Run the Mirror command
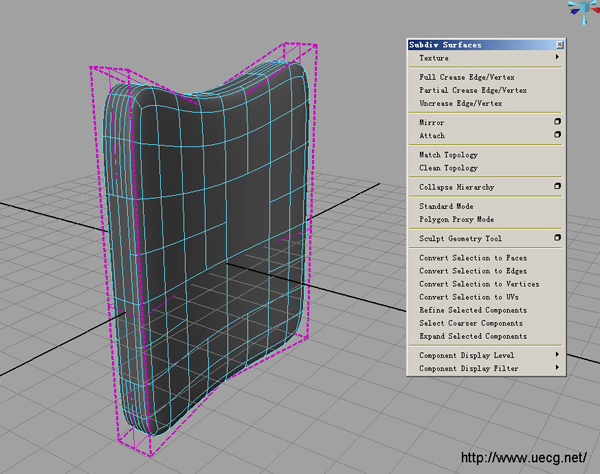This screenshot has width=600, height=474. 432,122
